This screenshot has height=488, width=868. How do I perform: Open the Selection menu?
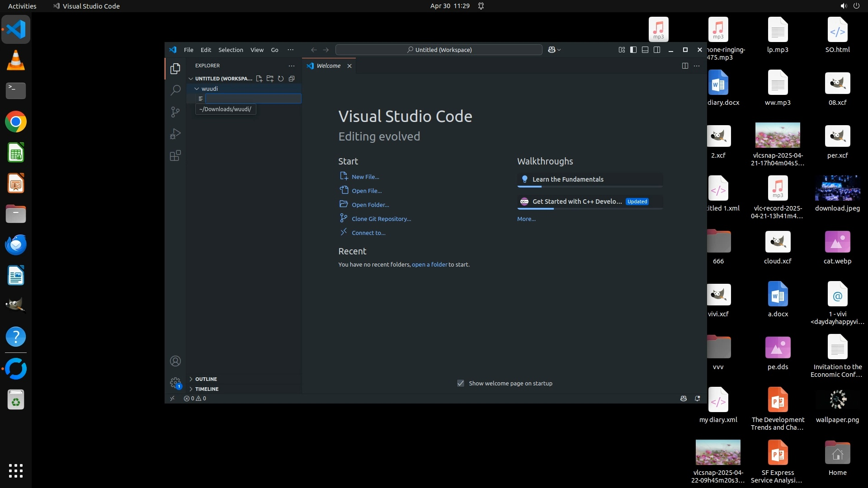coord(231,50)
